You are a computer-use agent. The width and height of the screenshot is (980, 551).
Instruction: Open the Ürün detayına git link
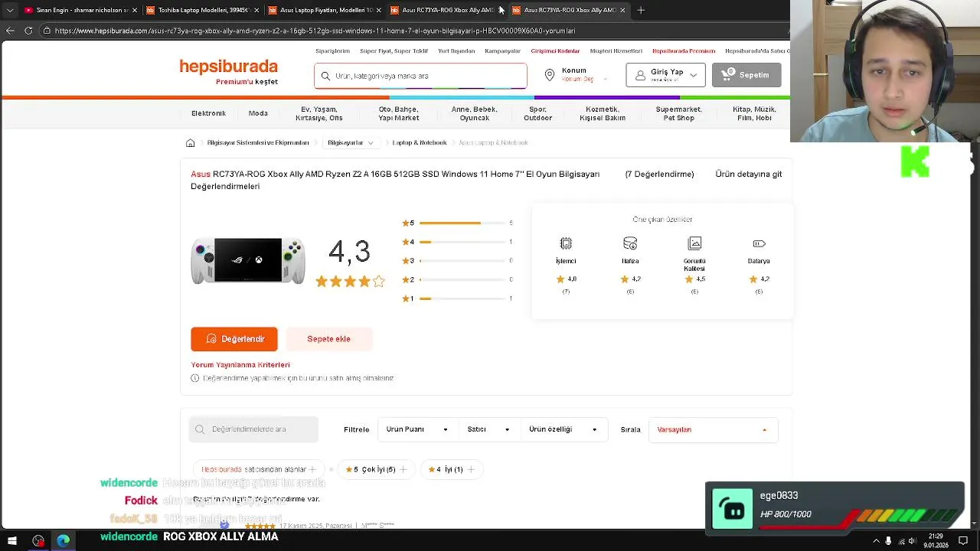point(749,174)
